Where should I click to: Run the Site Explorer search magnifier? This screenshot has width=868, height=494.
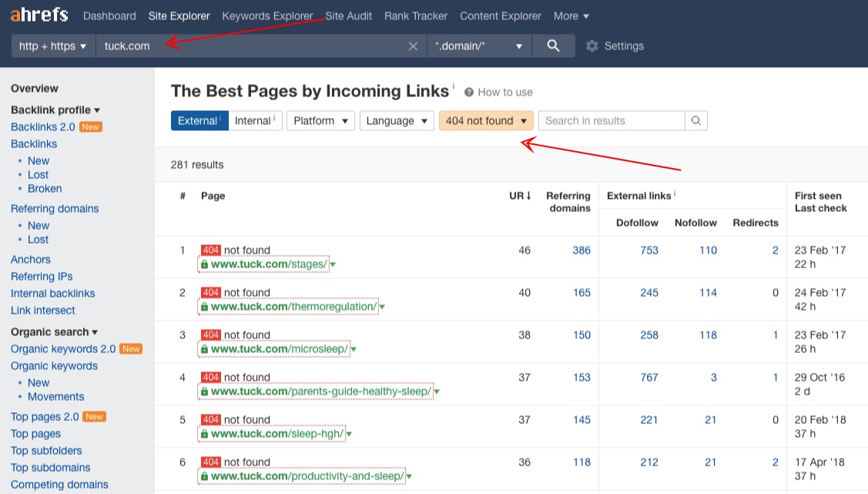pyautogui.click(x=553, y=46)
